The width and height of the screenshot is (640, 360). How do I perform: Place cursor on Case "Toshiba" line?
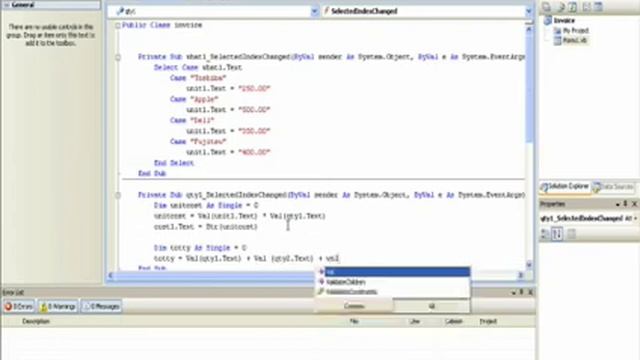coord(198,78)
